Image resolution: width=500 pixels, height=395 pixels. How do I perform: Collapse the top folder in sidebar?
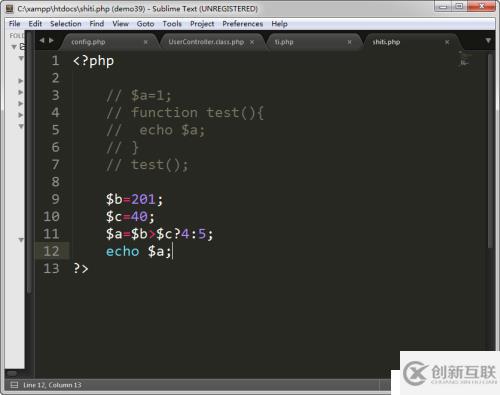click(x=14, y=47)
